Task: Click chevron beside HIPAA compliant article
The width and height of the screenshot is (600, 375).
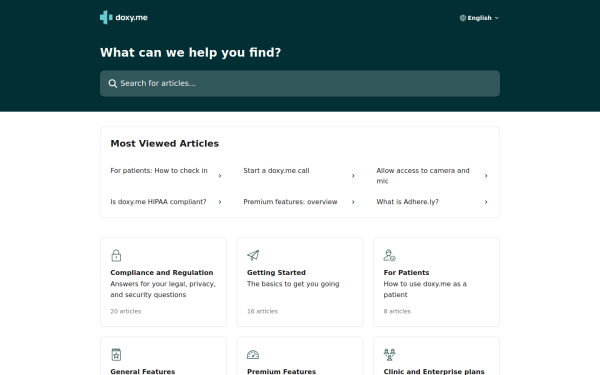Action: pyautogui.click(x=220, y=202)
